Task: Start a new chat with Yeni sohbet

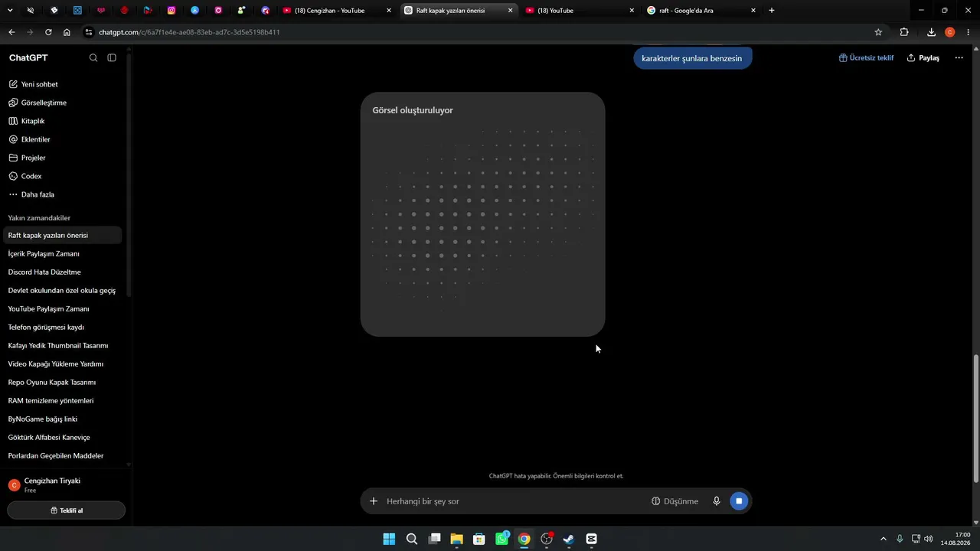Action: tap(63, 84)
